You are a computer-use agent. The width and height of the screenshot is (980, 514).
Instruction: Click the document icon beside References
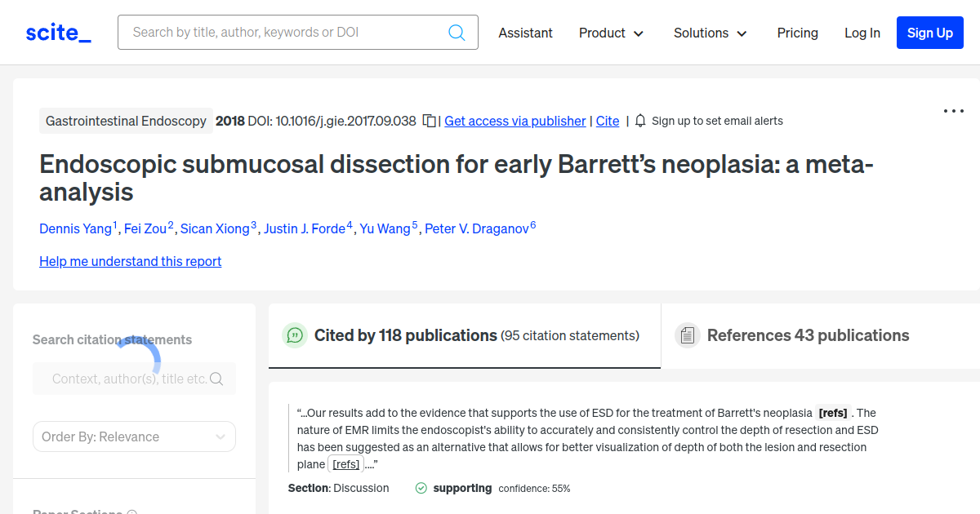coord(688,335)
